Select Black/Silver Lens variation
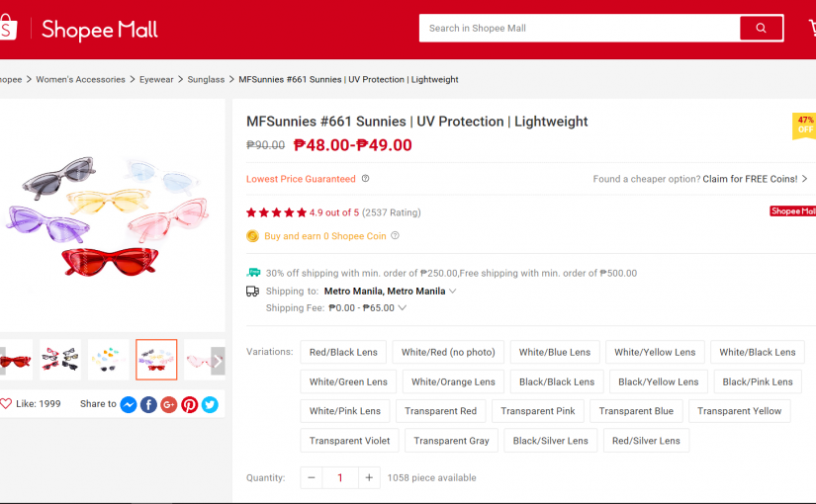This screenshot has width=816, height=504. tap(551, 441)
